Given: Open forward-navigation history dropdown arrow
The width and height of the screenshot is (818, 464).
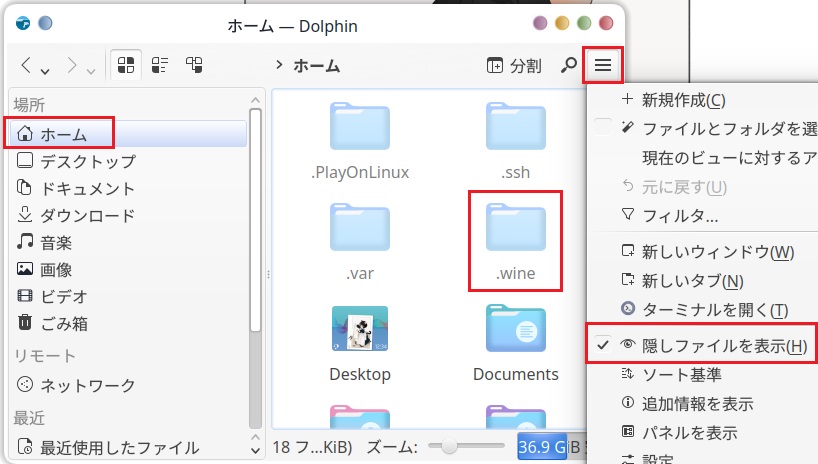Looking at the screenshot, I should pos(91,68).
